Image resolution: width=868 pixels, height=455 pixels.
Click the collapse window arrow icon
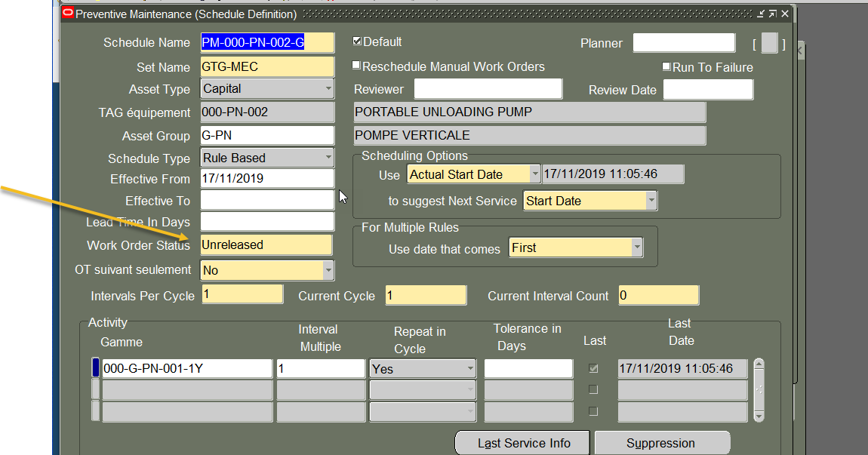pyautogui.click(x=761, y=14)
